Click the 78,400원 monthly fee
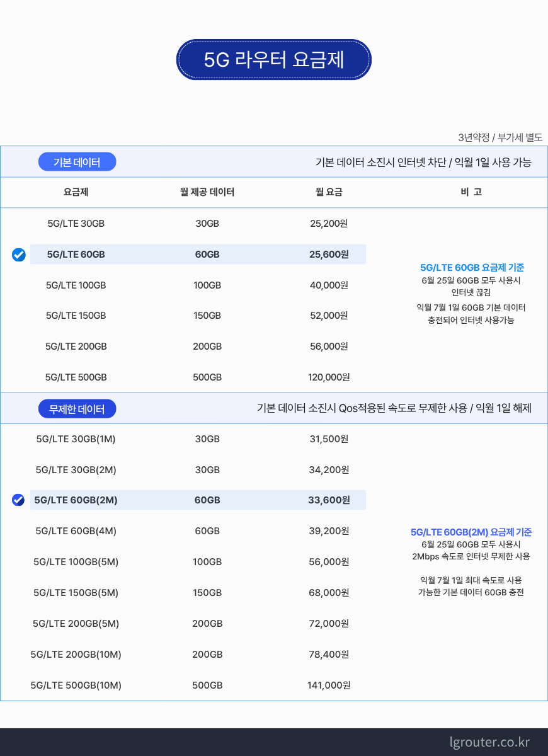 pos(329,655)
